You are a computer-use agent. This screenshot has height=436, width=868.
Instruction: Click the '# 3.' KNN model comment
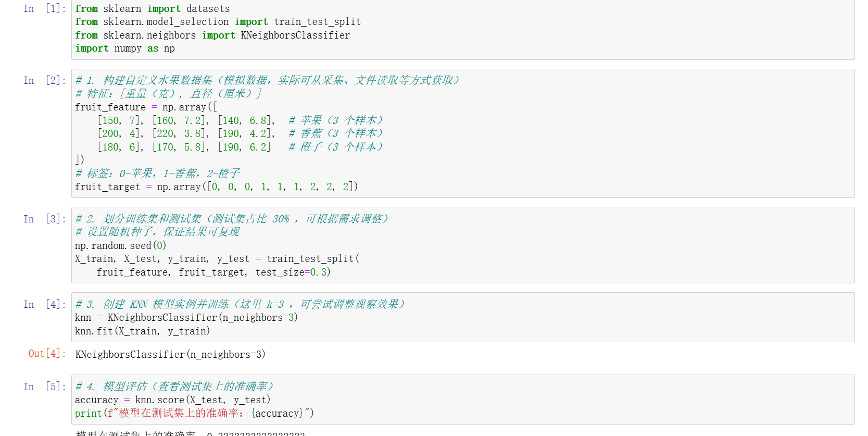241,304
